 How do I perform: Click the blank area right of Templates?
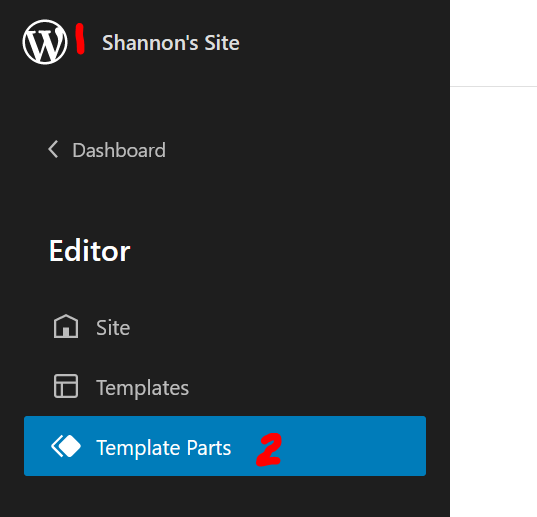(308, 387)
